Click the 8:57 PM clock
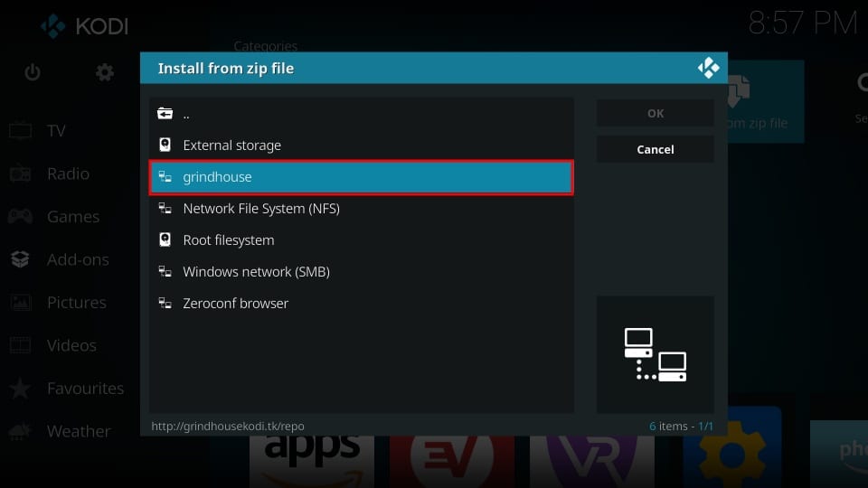Screen dimensions: 868x488 pos(802,23)
